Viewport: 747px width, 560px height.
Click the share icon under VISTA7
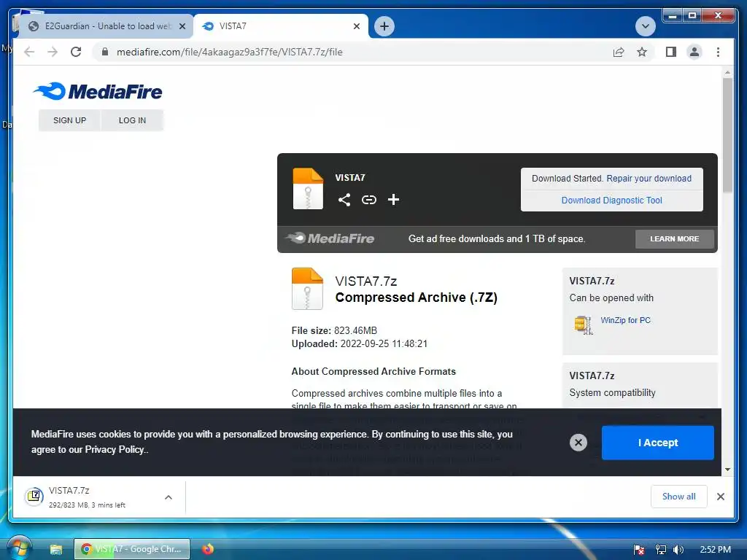(344, 200)
